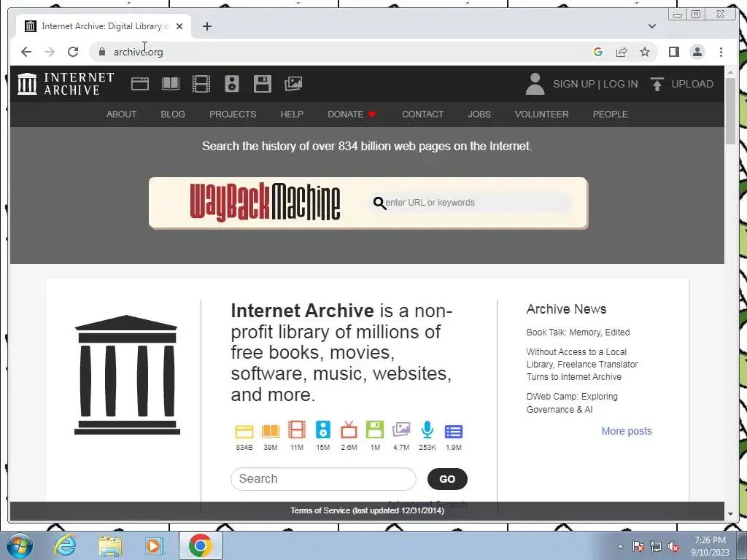Open the PEOPLE menu item
Image resolution: width=747 pixels, height=560 pixels.
point(611,114)
